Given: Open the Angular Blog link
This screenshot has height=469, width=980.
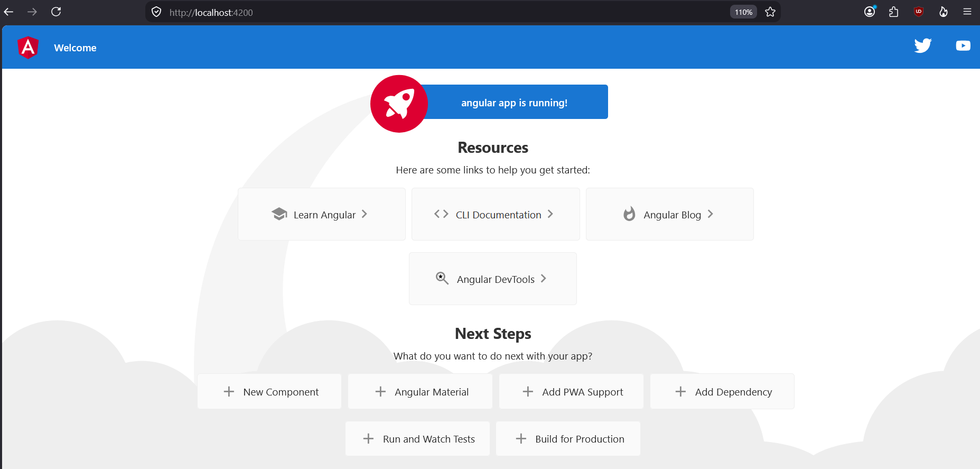Looking at the screenshot, I should click(670, 214).
